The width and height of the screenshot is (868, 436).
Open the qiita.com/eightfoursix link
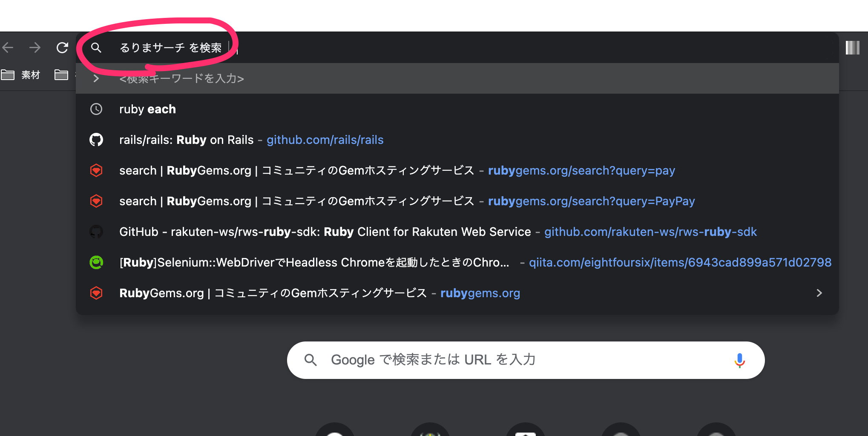(x=680, y=262)
